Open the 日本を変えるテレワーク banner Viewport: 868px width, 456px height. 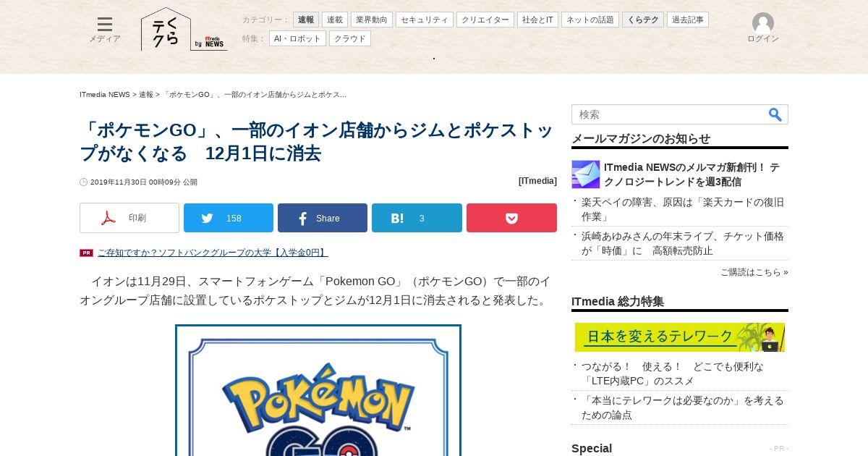[680, 337]
